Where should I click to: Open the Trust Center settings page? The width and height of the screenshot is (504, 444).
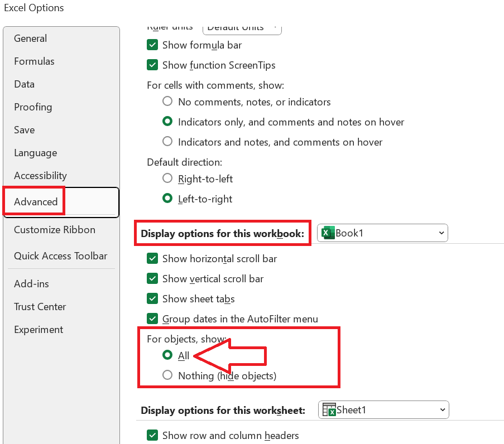pyautogui.click(x=40, y=306)
